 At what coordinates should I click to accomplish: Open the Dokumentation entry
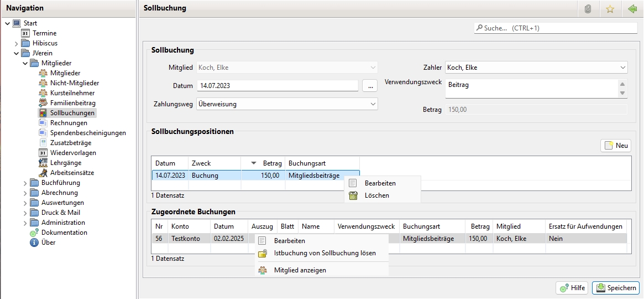click(64, 233)
